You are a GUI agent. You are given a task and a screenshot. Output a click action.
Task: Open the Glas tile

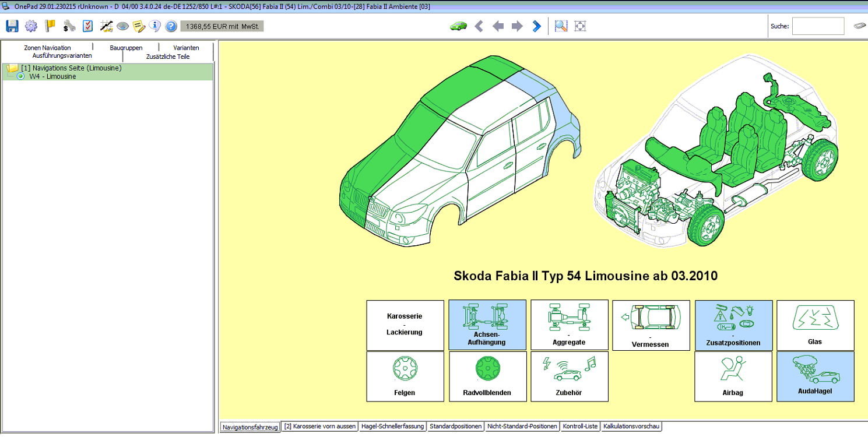(816, 325)
